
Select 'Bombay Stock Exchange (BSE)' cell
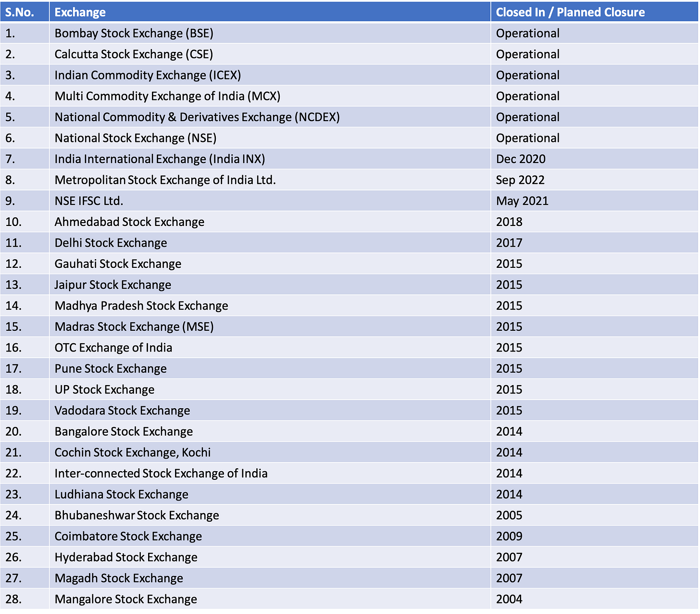click(x=270, y=33)
